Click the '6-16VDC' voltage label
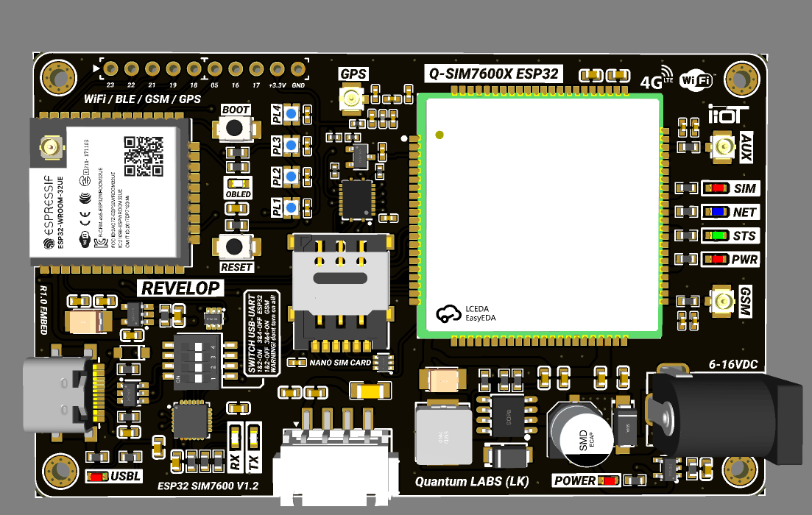 click(732, 364)
